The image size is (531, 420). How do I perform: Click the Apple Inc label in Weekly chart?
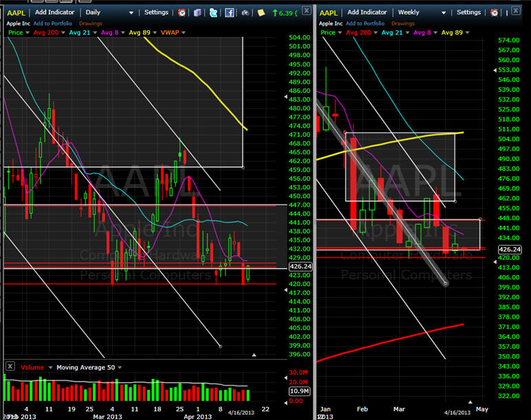coord(331,23)
